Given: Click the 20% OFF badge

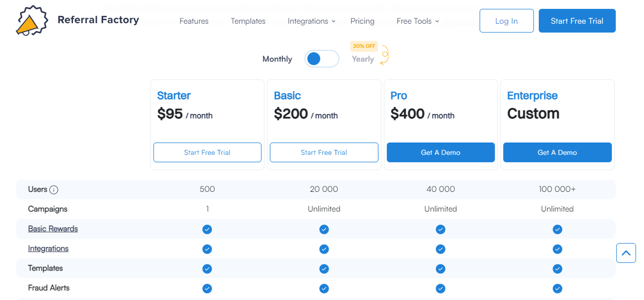Looking at the screenshot, I should [x=364, y=46].
